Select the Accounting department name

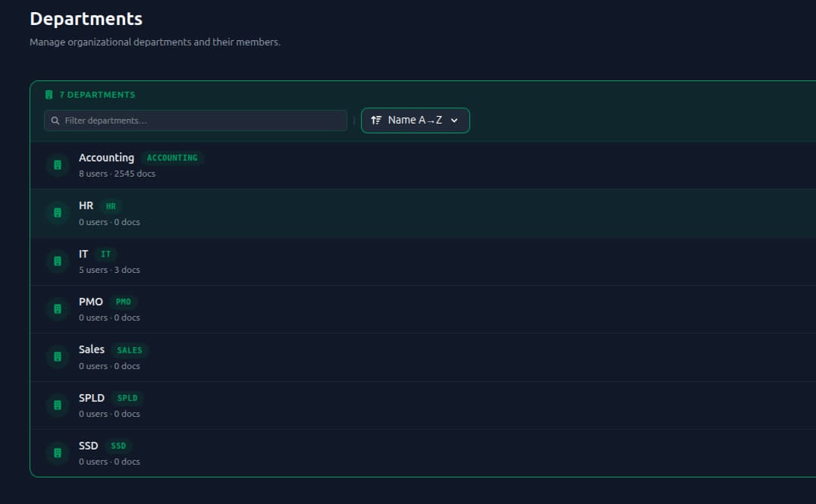tap(106, 158)
